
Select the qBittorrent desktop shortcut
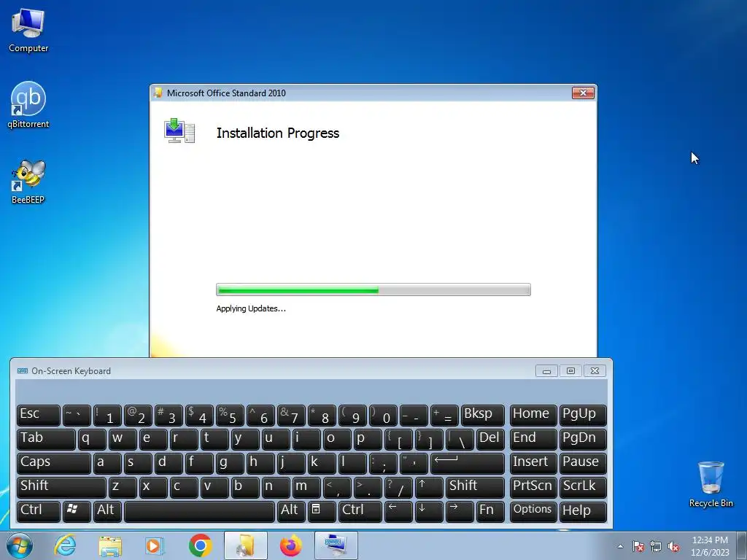pyautogui.click(x=28, y=105)
